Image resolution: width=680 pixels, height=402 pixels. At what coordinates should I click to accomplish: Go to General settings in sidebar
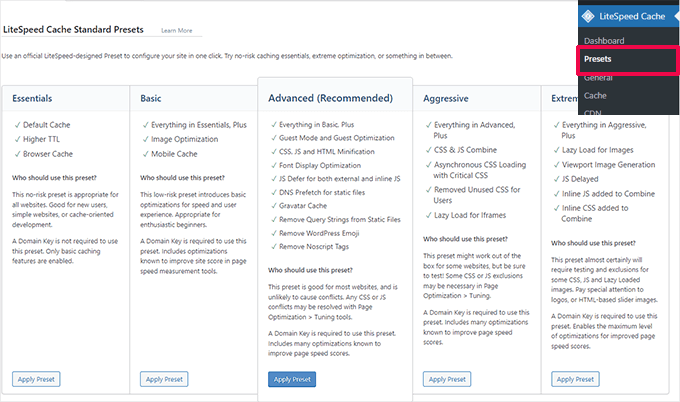(599, 77)
